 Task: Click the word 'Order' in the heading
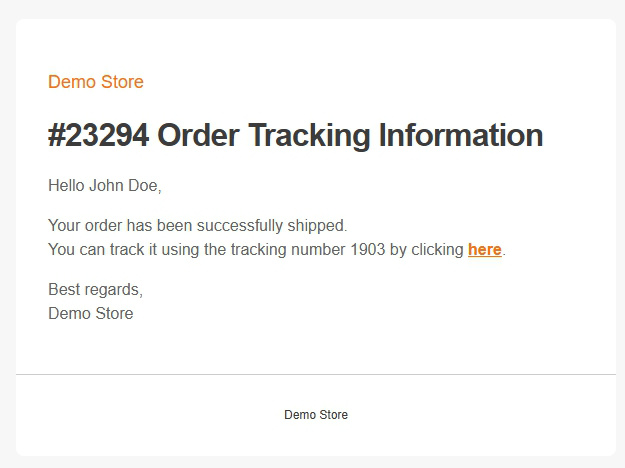tap(199, 135)
